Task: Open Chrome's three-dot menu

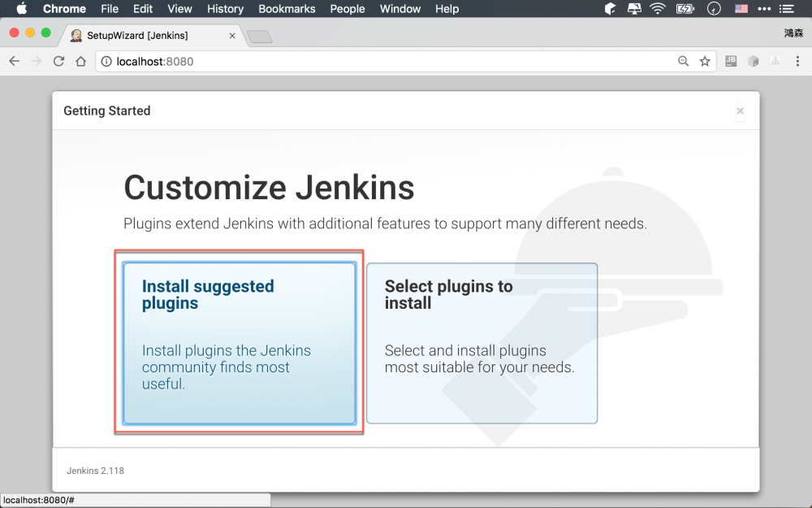Action: click(x=797, y=61)
